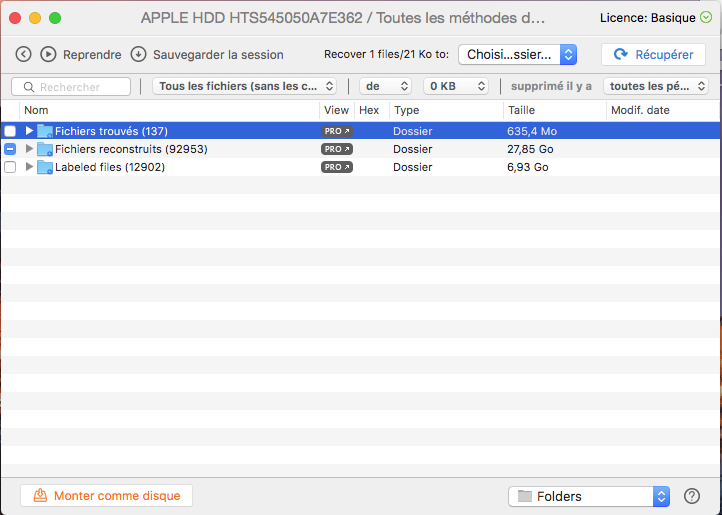This screenshot has width=722, height=515.
Task: Open help with the question mark icon
Action: [x=691, y=496]
